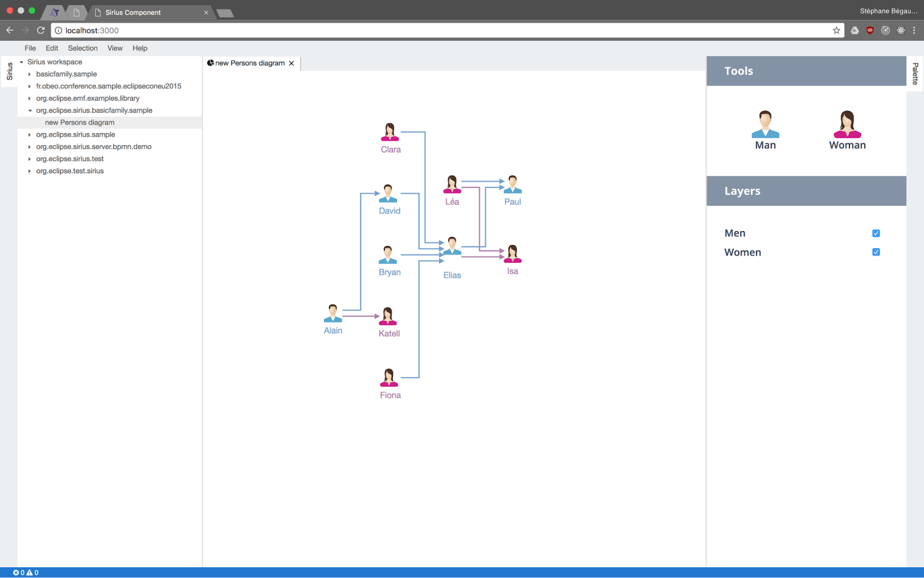Click the Elias man node icon
Viewport: 924px width, 578px height.
click(452, 246)
